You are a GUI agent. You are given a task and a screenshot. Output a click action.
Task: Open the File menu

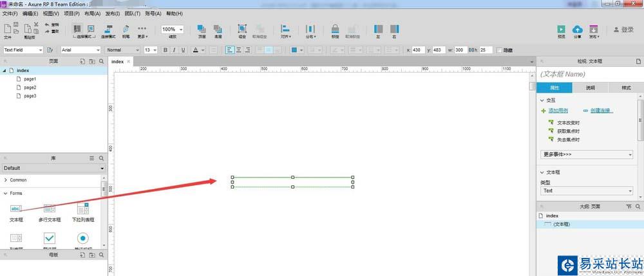click(10, 14)
